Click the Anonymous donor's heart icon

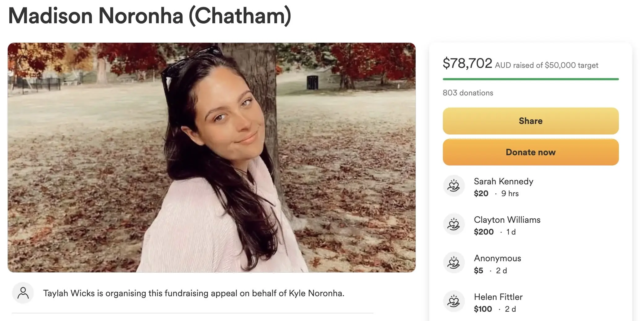(x=453, y=263)
